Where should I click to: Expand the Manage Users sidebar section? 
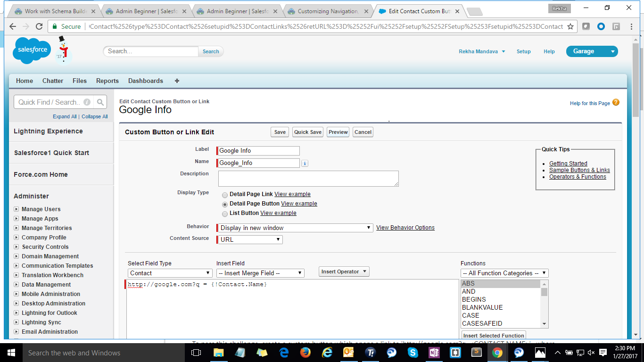tap(16, 209)
